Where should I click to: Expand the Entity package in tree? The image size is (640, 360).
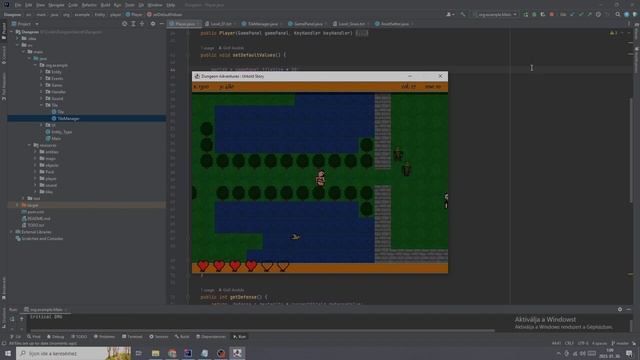point(42,72)
